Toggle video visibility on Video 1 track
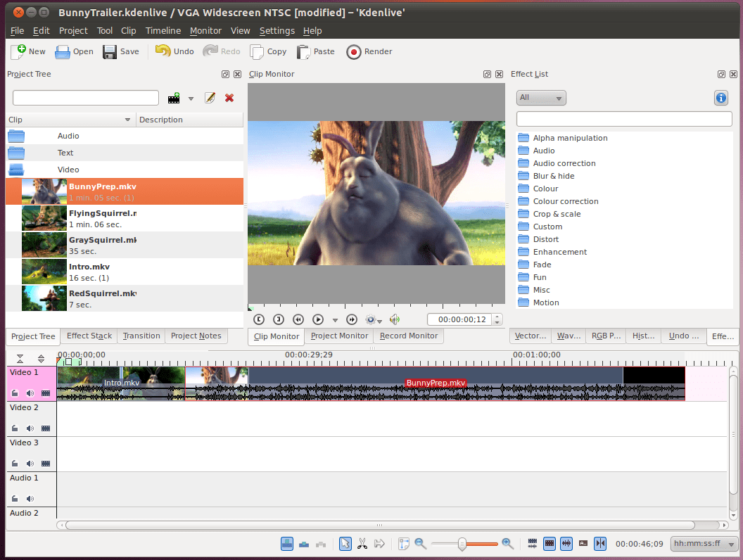The image size is (743, 560). [x=46, y=393]
